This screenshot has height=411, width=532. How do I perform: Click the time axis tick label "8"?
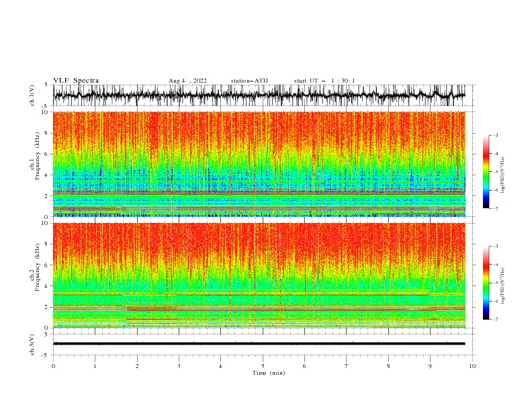click(388, 366)
